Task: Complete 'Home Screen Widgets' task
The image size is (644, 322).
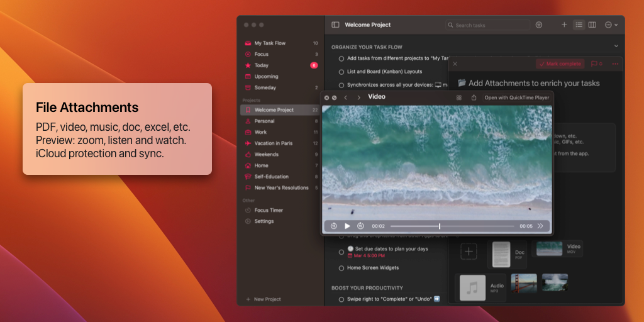Action: [x=341, y=268]
